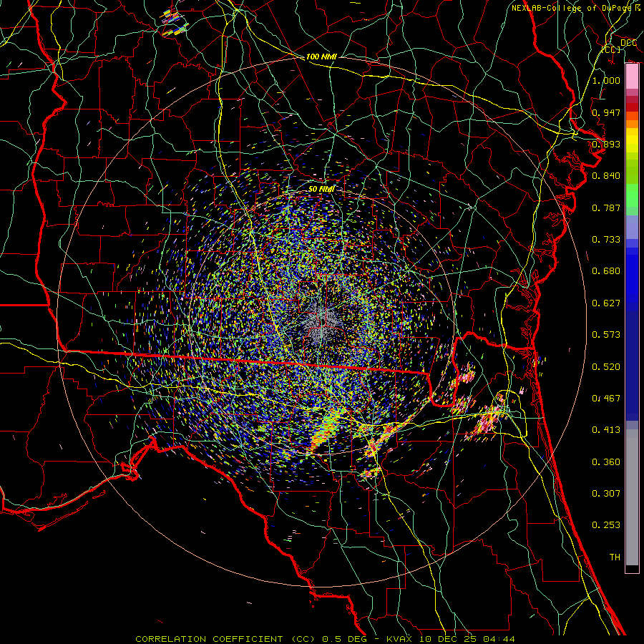644x644 pixels.
Task: Click the 50 NMI range ring label
Action: point(321,189)
